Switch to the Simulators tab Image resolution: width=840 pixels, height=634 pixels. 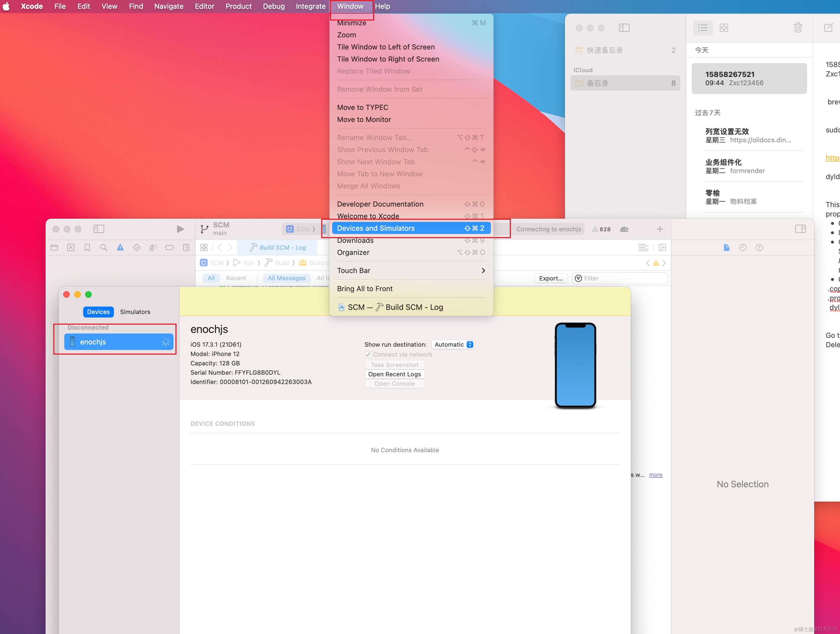135,312
